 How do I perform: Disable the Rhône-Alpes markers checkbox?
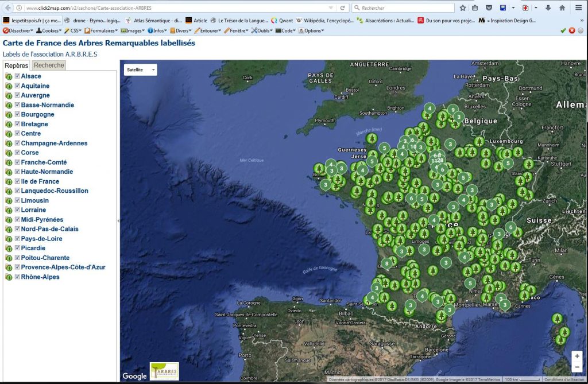(x=17, y=277)
